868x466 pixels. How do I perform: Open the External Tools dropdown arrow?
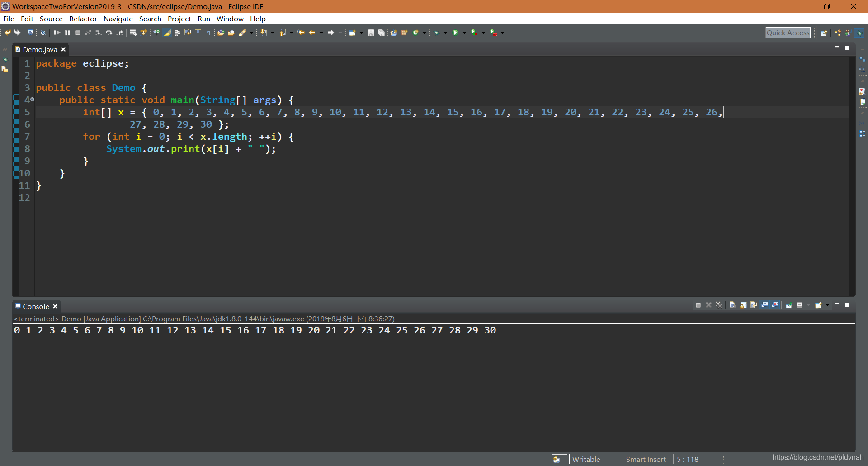click(502, 33)
